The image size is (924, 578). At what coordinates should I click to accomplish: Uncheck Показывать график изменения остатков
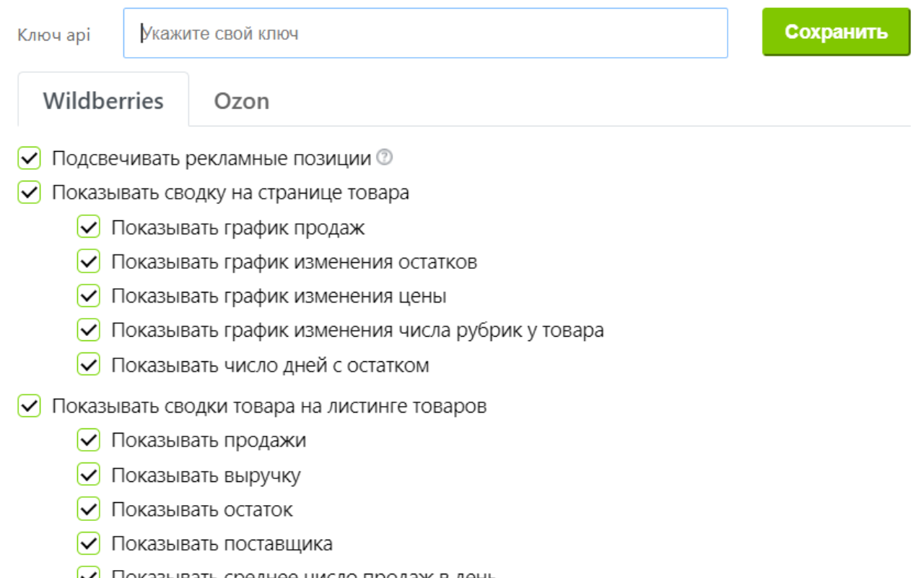point(88,262)
